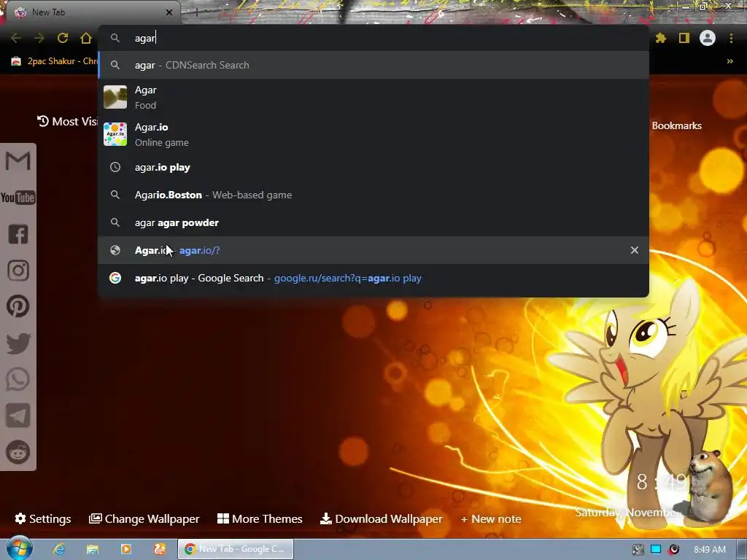Screen dimensions: 747x560
Task: Open Telegram from the sidebar
Action: [18, 416]
